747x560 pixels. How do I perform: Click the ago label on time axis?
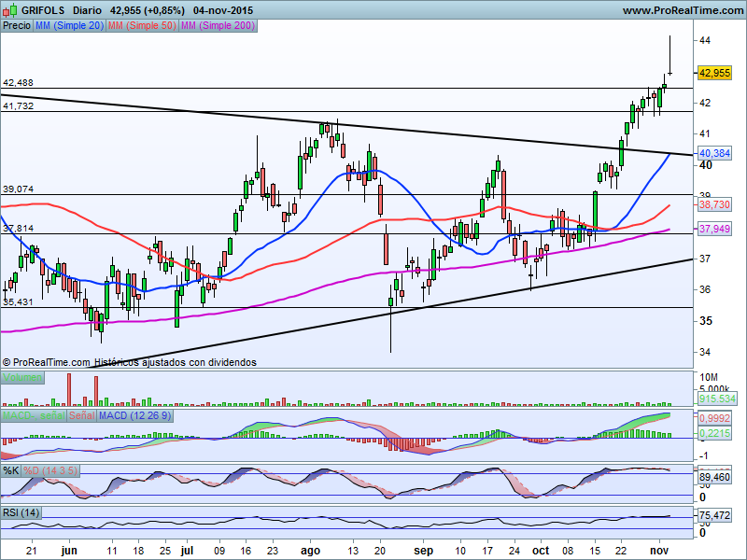click(310, 551)
